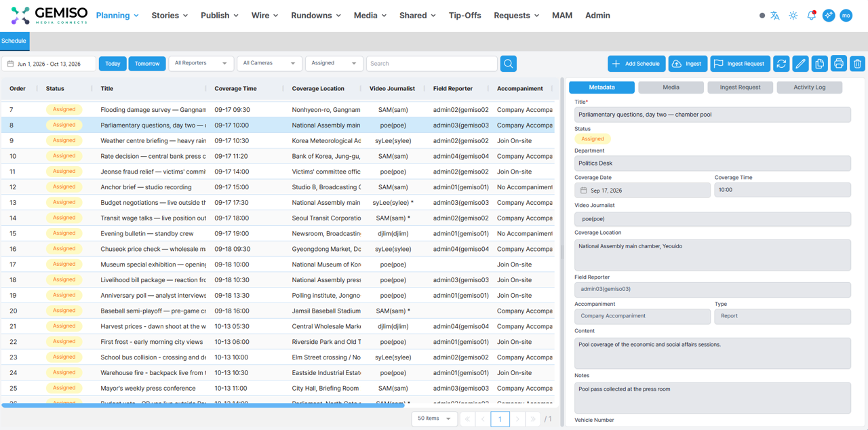The width and height of the screenshot is (868, 430).
Task: Go to MAM
Action: pos(562,16)
